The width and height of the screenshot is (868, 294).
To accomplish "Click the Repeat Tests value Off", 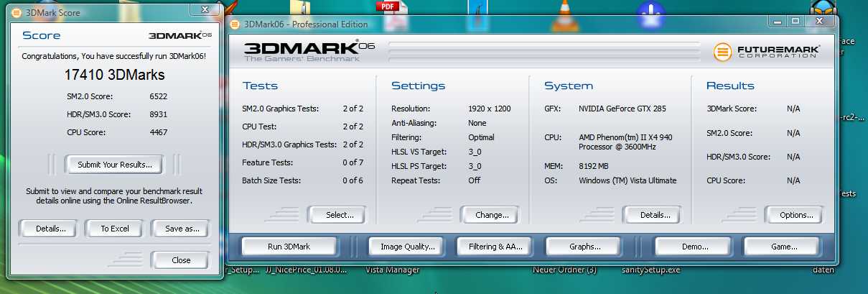I will [x=474, y=180].
